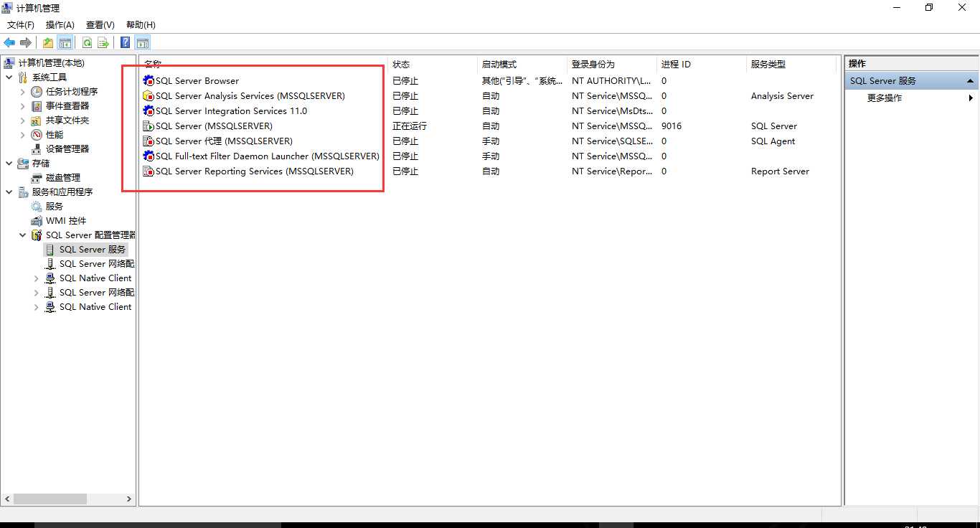Click the tree pane scroll-left arrow
The image size is (980, 528).
(7, 499)
